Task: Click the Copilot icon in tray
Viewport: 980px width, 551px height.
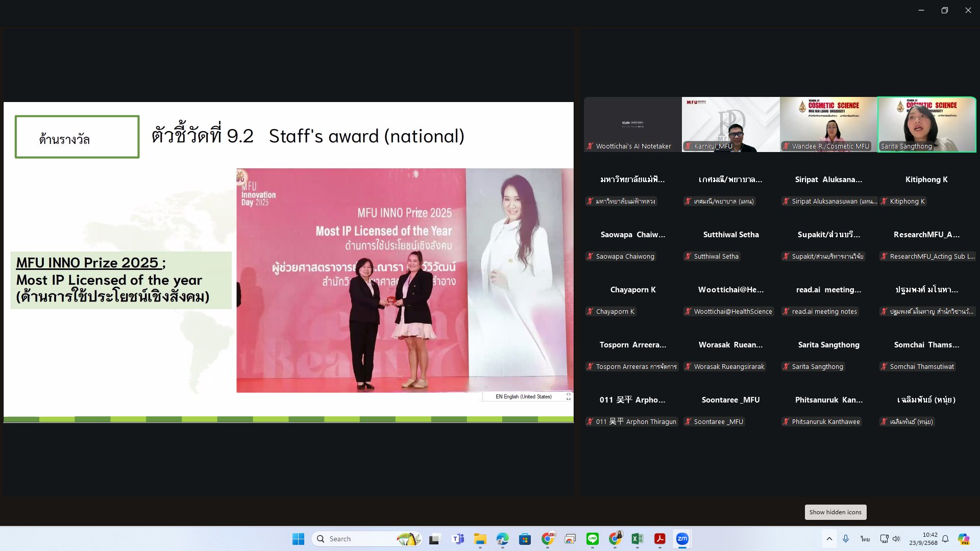Action: coord(963,539)
